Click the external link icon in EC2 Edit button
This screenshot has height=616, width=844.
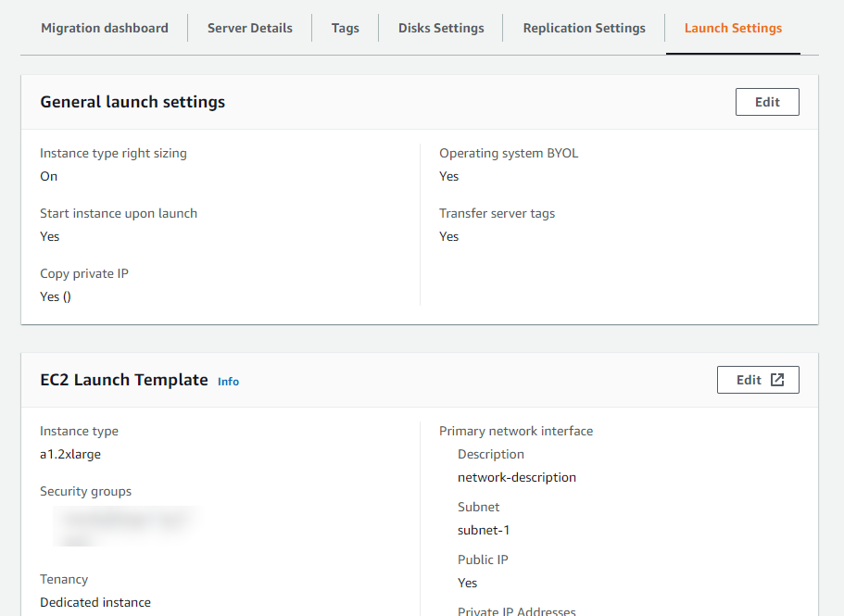pos(777,380)
